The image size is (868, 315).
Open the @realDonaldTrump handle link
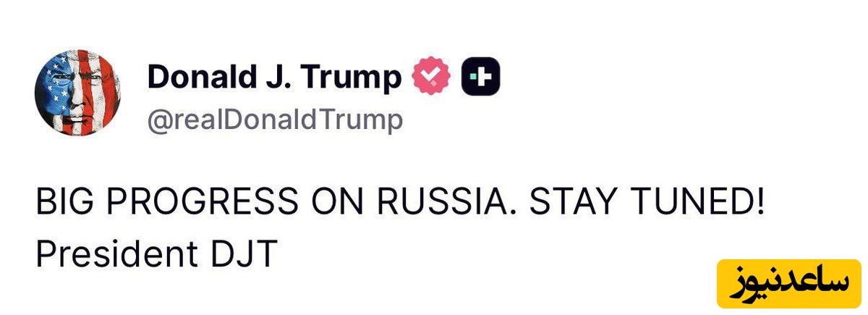(275, 120)
